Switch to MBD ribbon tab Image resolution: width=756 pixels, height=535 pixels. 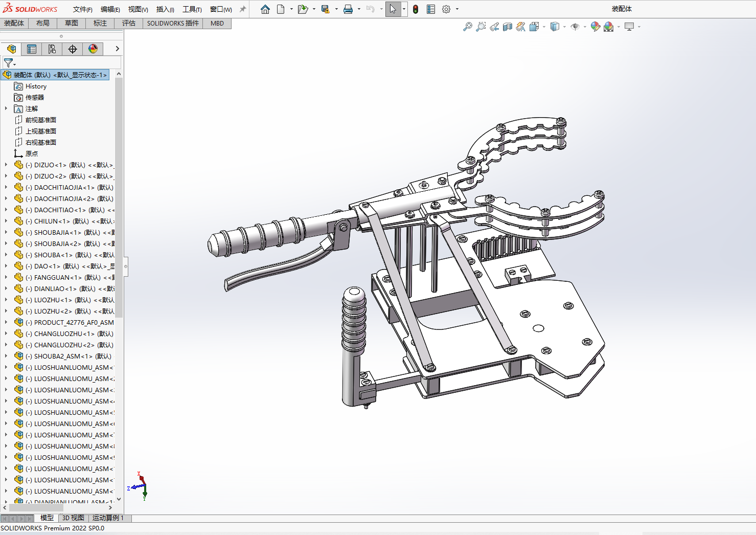pyautogui.click(x=217, y=24)
